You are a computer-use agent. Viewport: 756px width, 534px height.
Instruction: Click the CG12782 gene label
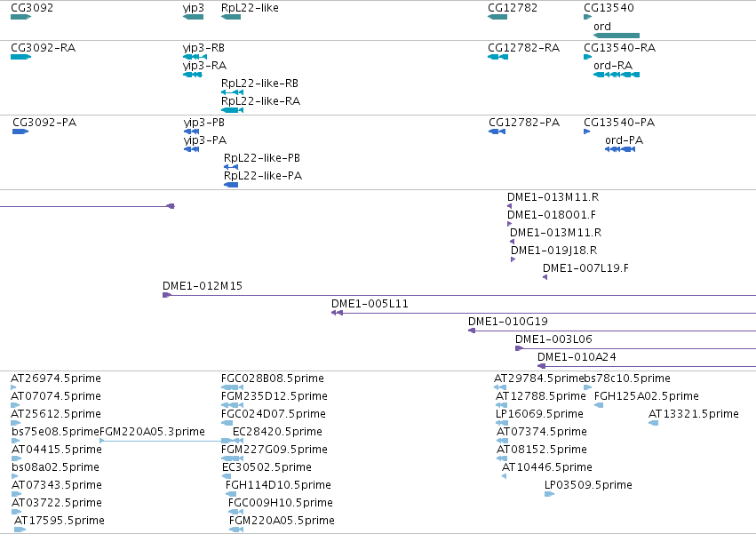click(x=513, y=8)
